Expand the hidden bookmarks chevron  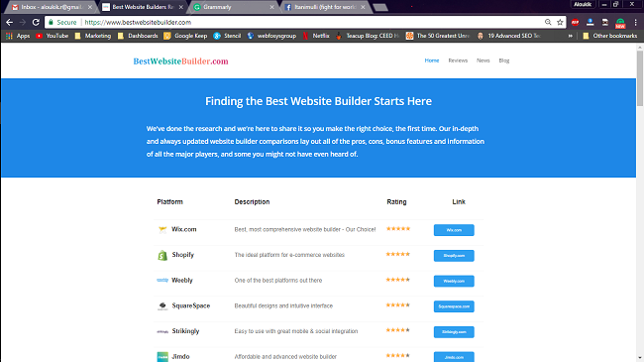click(570, 36)
